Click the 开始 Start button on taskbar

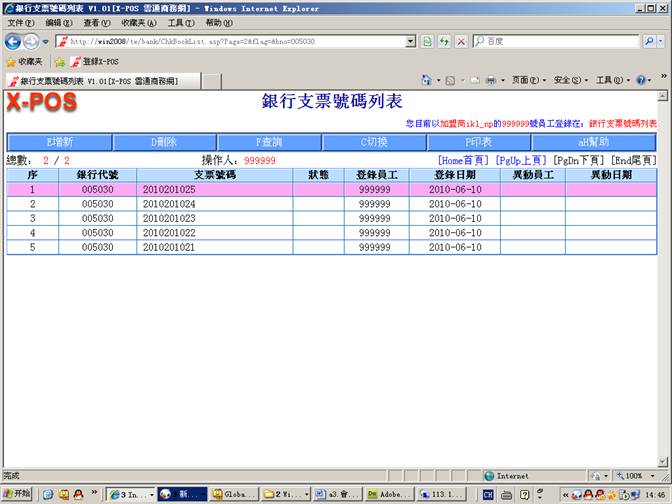(x=17, y=494)
